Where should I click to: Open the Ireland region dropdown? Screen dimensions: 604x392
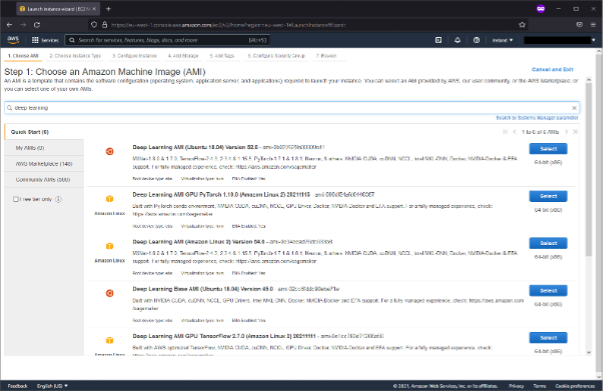(x=503, y=40)
